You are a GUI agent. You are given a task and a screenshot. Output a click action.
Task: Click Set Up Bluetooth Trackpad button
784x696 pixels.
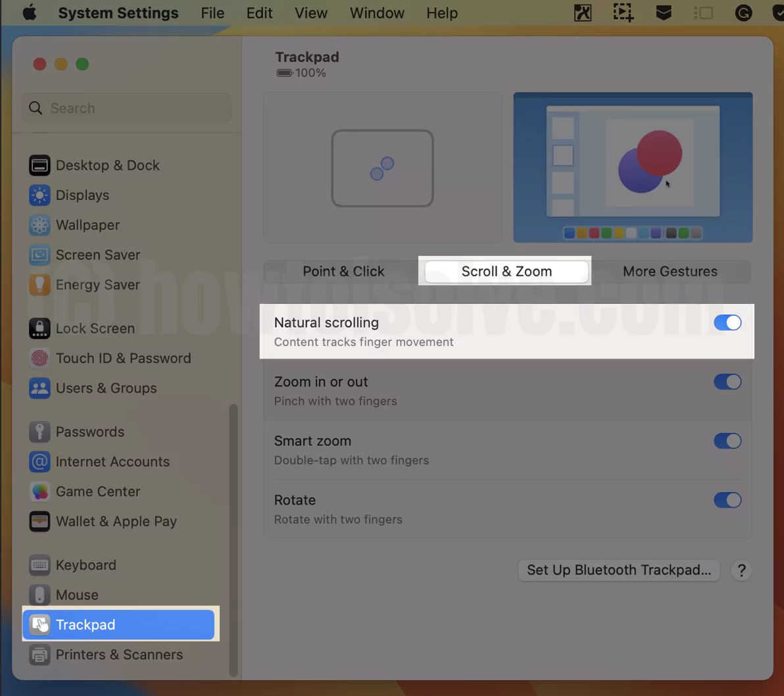point(618,570)
